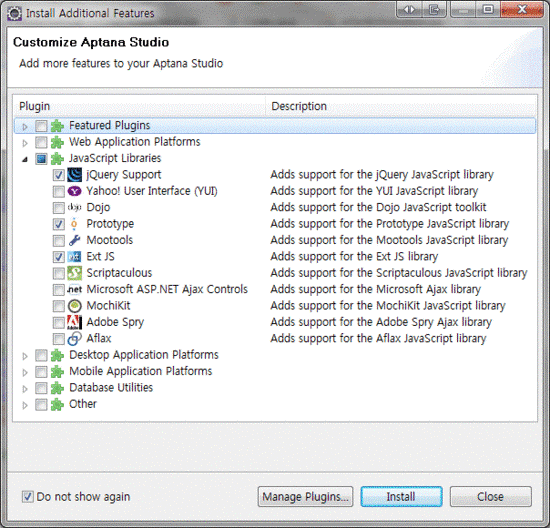The width and height of the screenshot is (550, 528).
Task: Check the Yahoo! User Interface (YUI) checkbox
Action: click(x=59, y=192)
